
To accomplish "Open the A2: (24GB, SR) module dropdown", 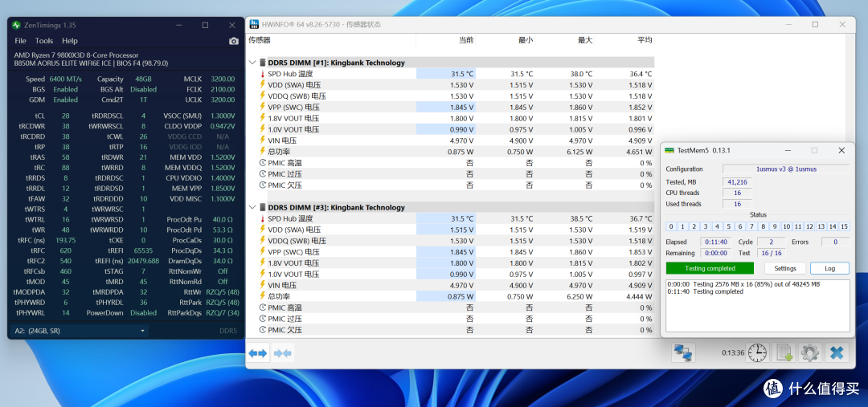I will [79, 331].
